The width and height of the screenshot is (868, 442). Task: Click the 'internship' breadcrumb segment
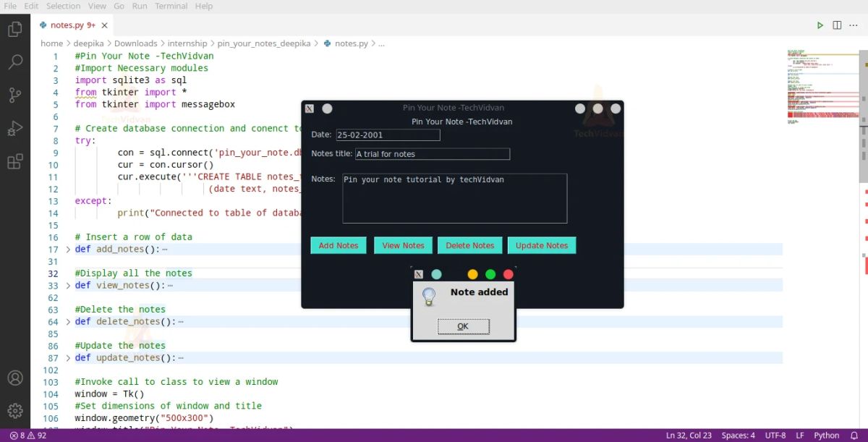(187, 43)
